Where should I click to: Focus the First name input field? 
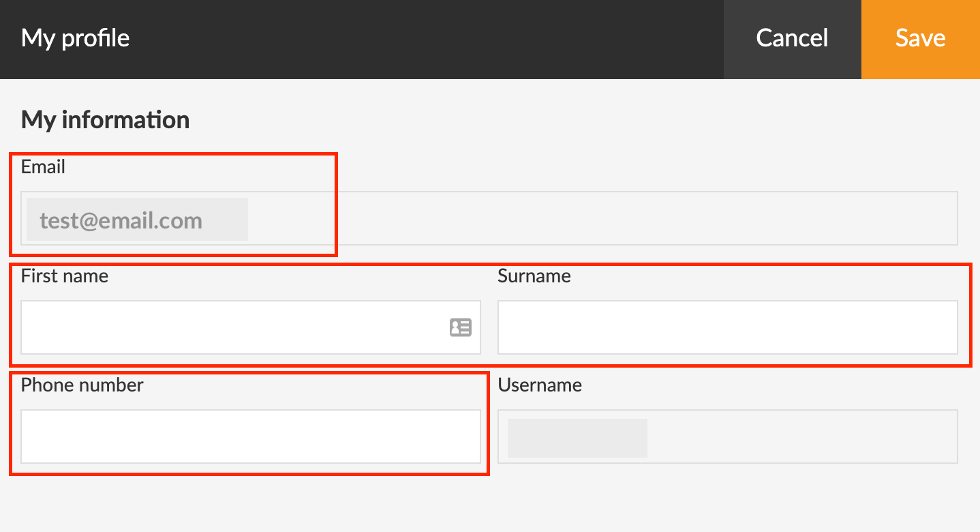pos(232,327)
